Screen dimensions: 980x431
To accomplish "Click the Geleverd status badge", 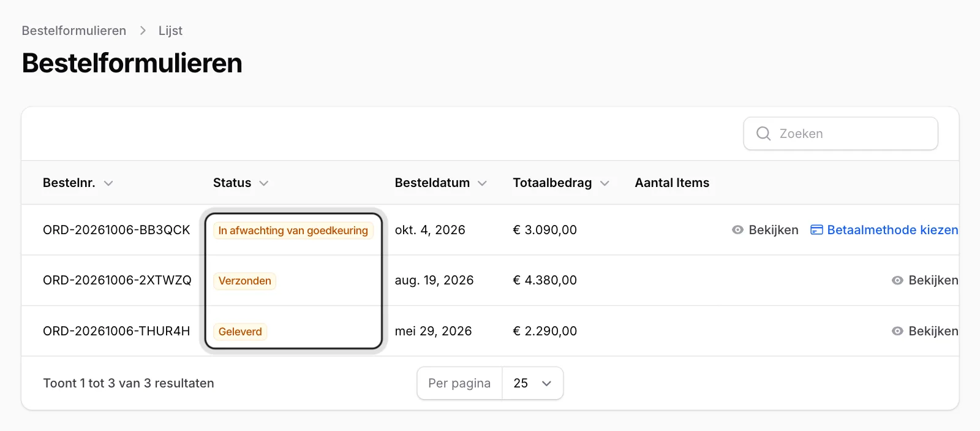I will [240, 332].
